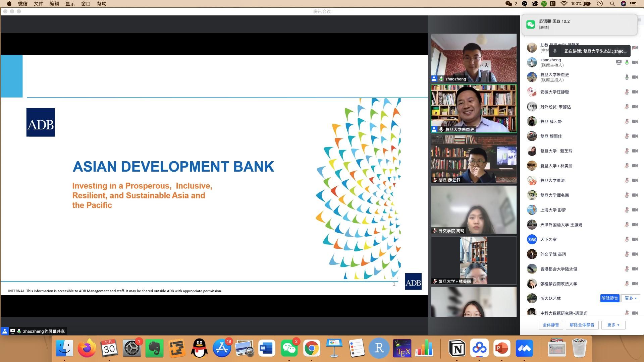The image size is (644, 362).
Task: Toggle microphone for zhaozheng in participant list
Action: point(627,62)
